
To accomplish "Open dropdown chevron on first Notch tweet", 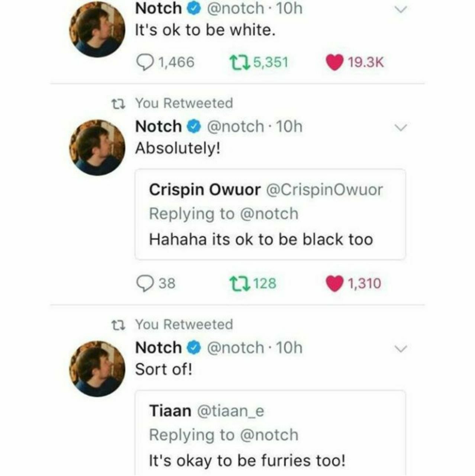I will 401,10.
